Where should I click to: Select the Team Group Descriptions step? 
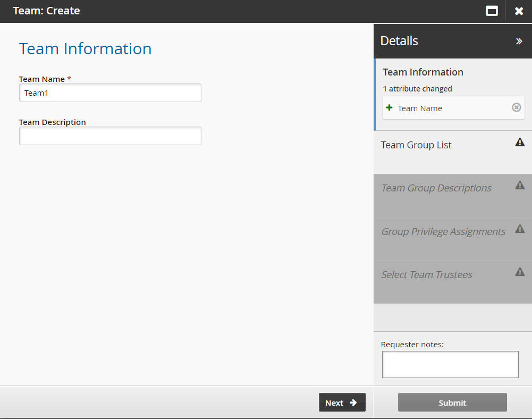(436, 188)
